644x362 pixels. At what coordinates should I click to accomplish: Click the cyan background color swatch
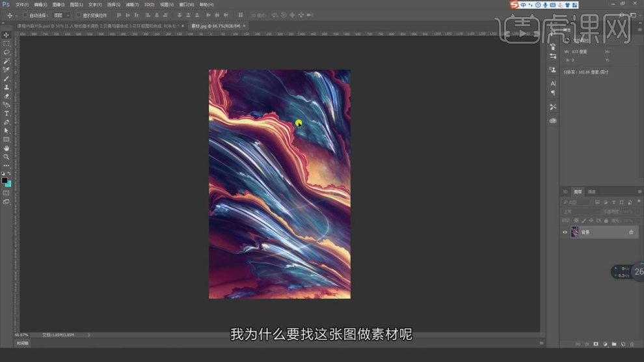[8, 184]
